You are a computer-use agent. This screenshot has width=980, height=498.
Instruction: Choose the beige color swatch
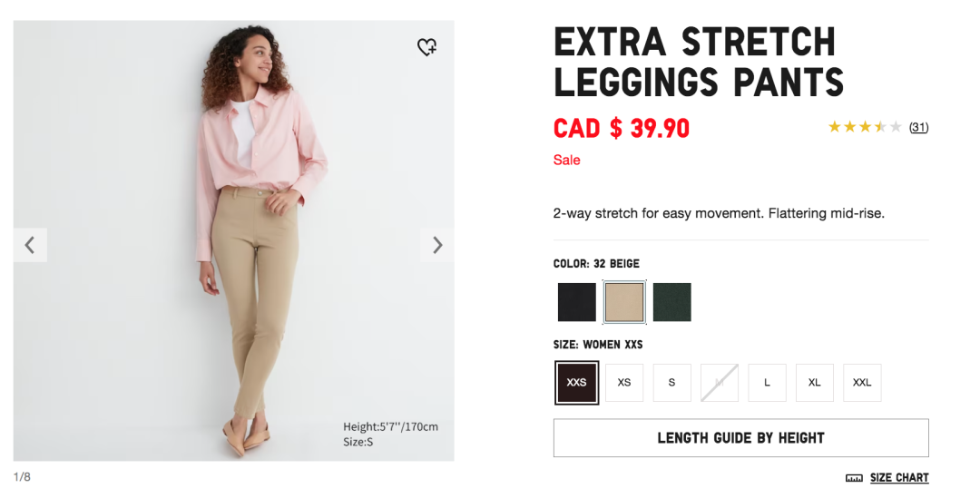click(x=624, y=302)
